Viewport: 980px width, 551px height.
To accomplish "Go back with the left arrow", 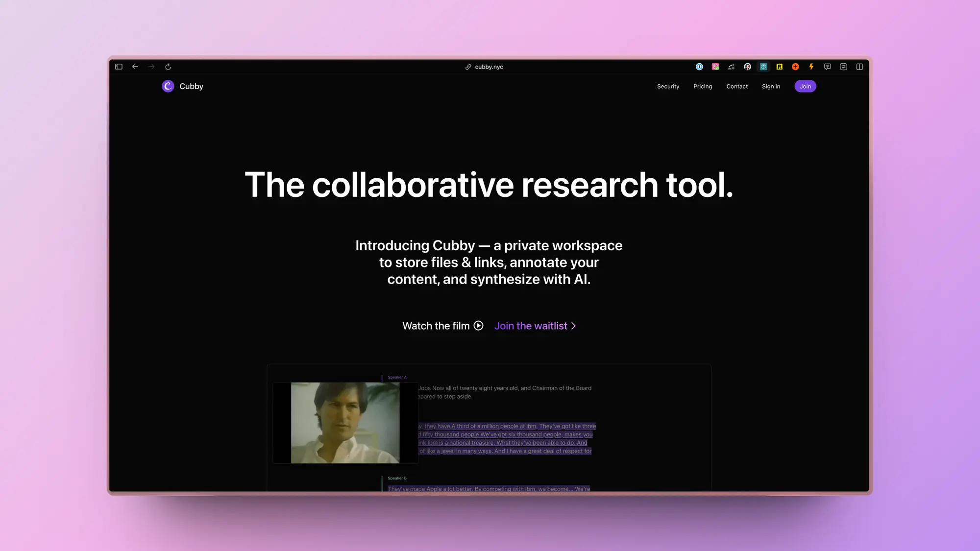I will point(135,67).
